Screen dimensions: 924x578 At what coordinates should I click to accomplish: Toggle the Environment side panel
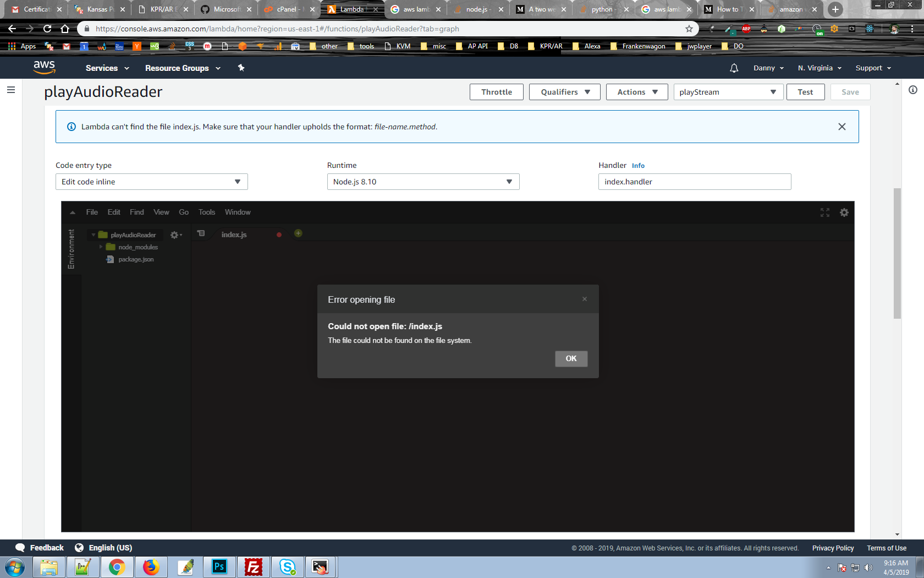click(x=71, y=249)
